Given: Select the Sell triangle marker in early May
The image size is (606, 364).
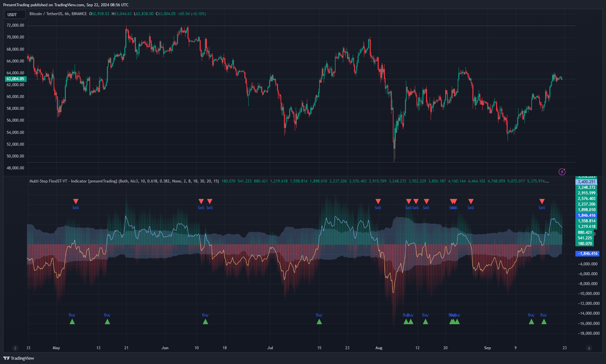Looking at the screenshot, I should (76, 201).
